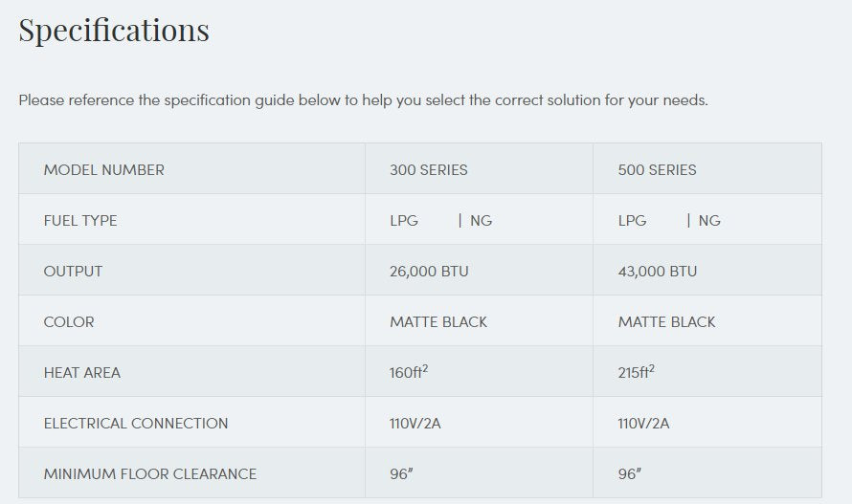This screenshot has width=852, height=504.
Task: Select the FUEL TYPE row label
Action: point(80,221)
